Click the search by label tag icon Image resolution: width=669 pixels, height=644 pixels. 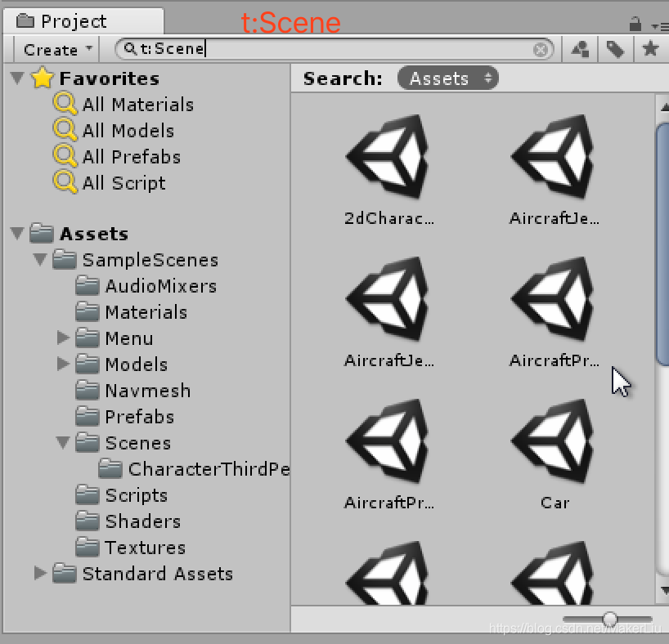tap(615, 50)
